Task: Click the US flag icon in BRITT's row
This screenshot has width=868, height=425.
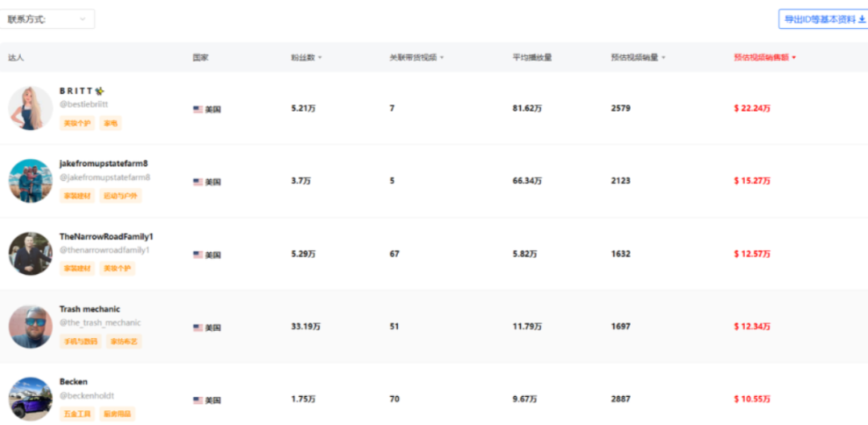Action: (198, 109)
